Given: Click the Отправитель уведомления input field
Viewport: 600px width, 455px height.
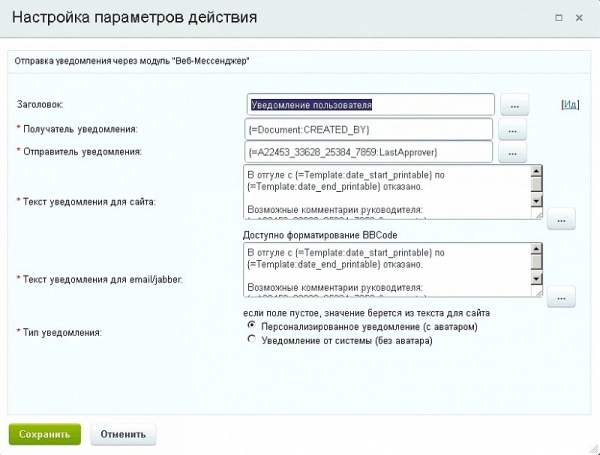Looking at the screenshot, I should [370, 153].
